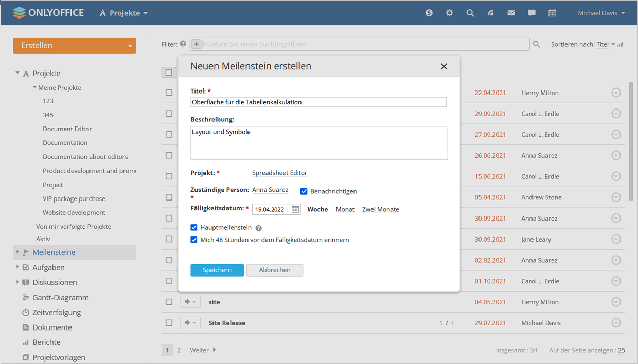Click Hauptmeilenstein help question mark

[x=259, y=228]
